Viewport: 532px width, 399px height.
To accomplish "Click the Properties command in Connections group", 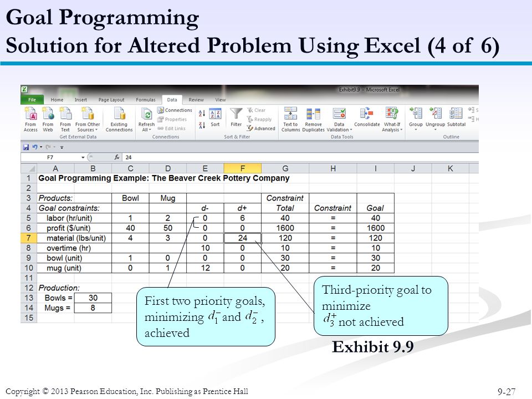I will [x=172, y=120].
